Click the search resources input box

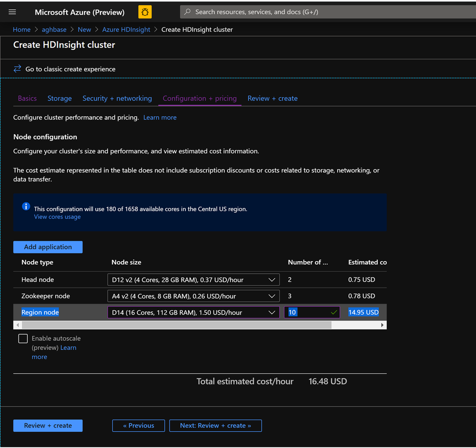[328, 12]
